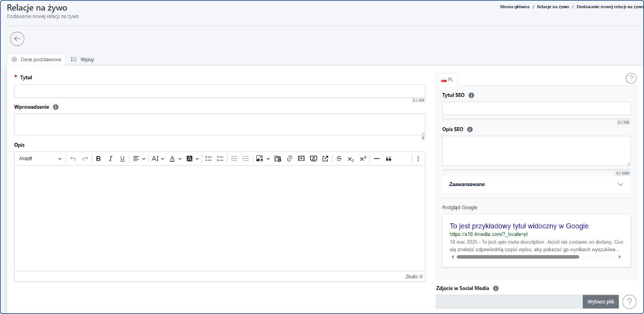Click the strikethrough icon
Image resolution: width=644 pixels, height=314 pixels.
click(339, 159)
